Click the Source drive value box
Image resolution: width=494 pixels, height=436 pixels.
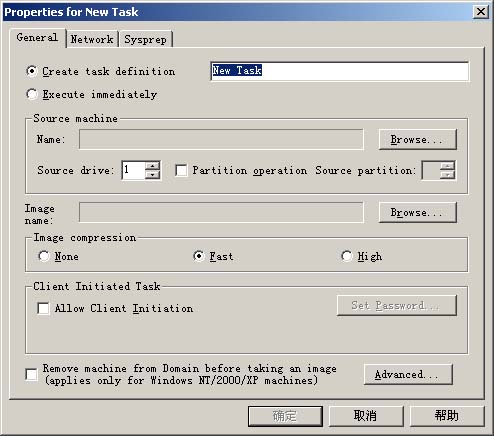(x=134, y=170)
